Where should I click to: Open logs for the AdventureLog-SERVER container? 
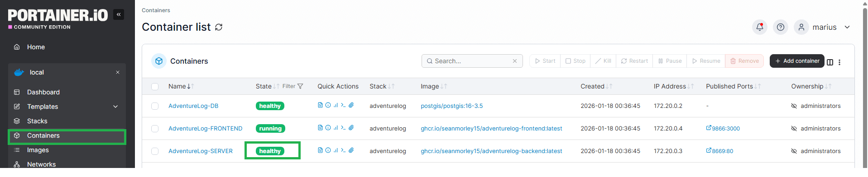coord(320,150)
